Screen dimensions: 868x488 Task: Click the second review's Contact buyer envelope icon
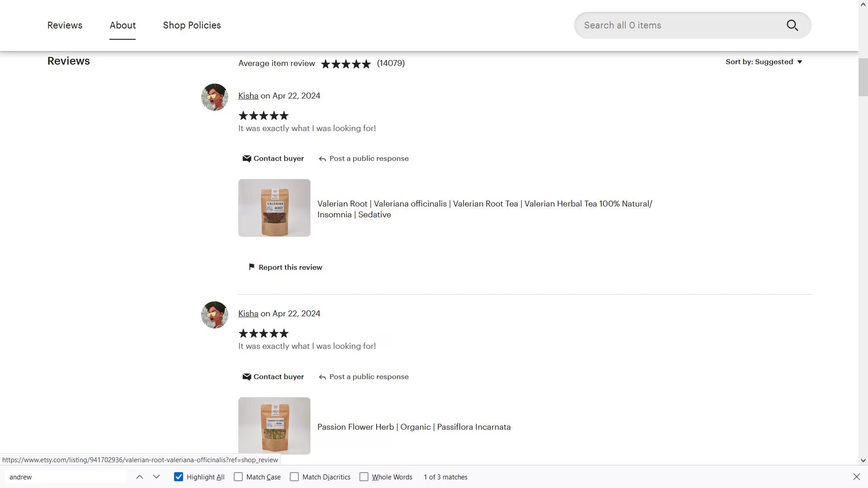[246, 377]
